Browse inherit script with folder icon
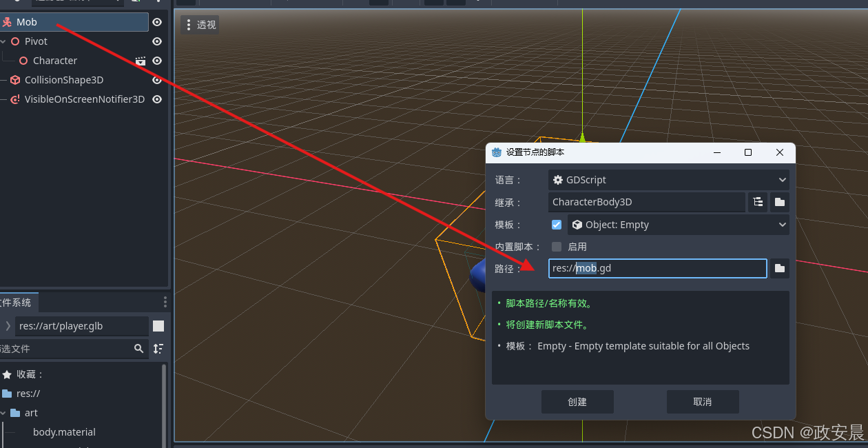Viewport: 868px width, 448px height. coord(780,202)
